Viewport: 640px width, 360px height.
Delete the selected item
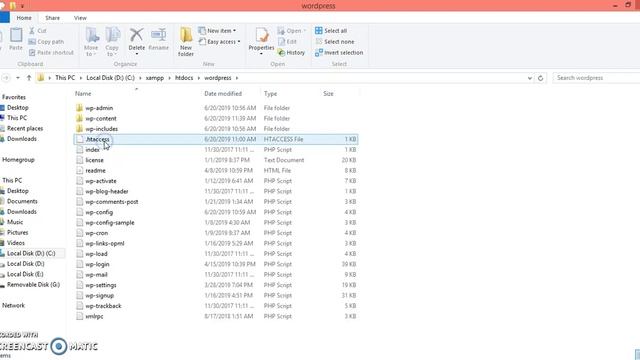[x=137, y=42]
